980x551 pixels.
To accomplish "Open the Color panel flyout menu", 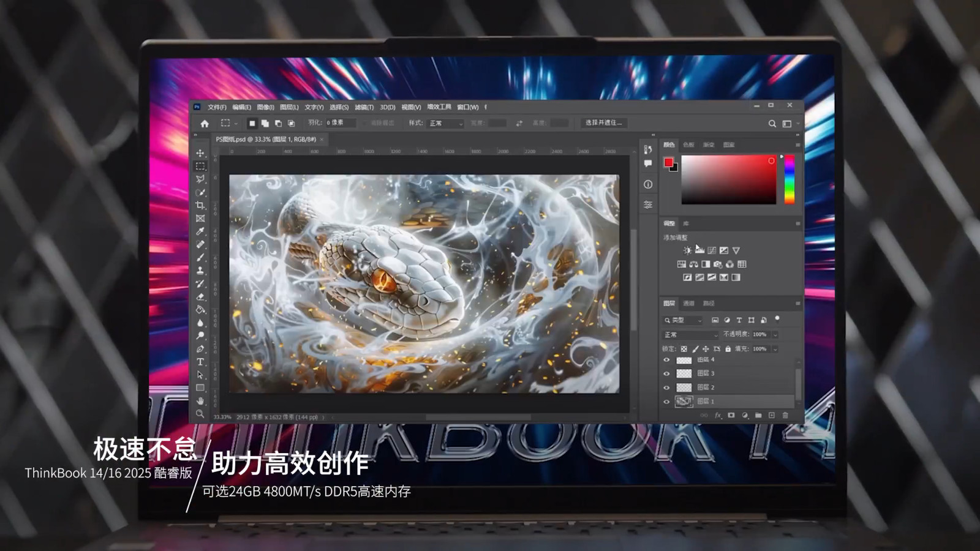I will coord(797,145).
